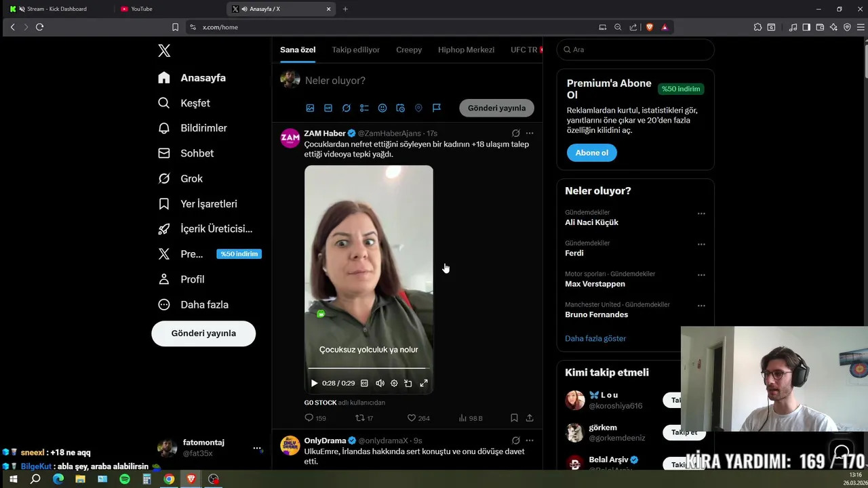Click Grok icon on ZAM Haber post
Image resolution: width=868 pixels, height=488 pixels.
coord(516,134)
